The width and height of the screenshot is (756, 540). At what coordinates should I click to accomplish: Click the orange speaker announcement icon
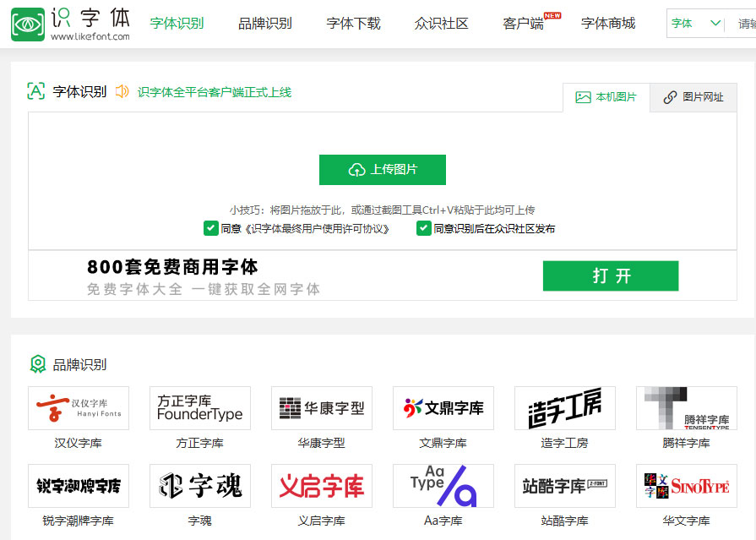pos(122,91)
